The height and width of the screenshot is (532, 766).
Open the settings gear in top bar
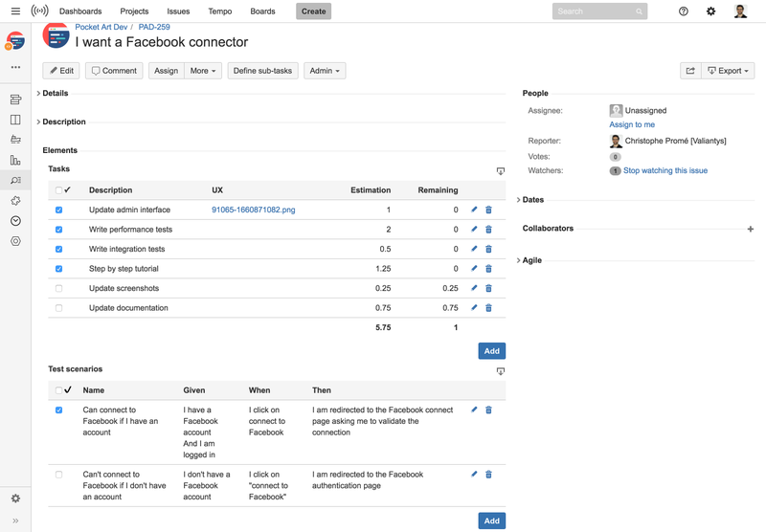point(710,11)
